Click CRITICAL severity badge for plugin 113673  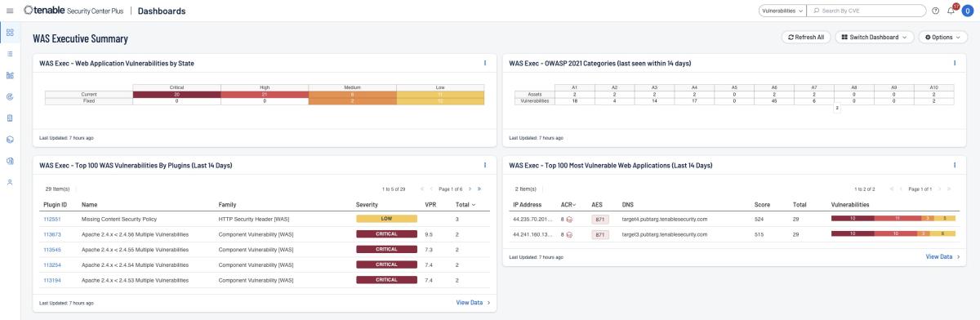pyautogui.click(x=386, y=234)
